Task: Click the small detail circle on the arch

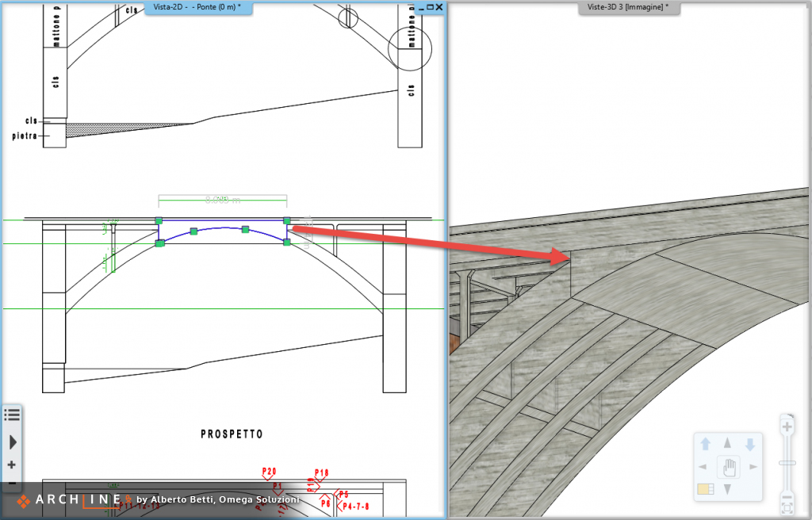Action: pyautogui.click(x=348, y=18)
